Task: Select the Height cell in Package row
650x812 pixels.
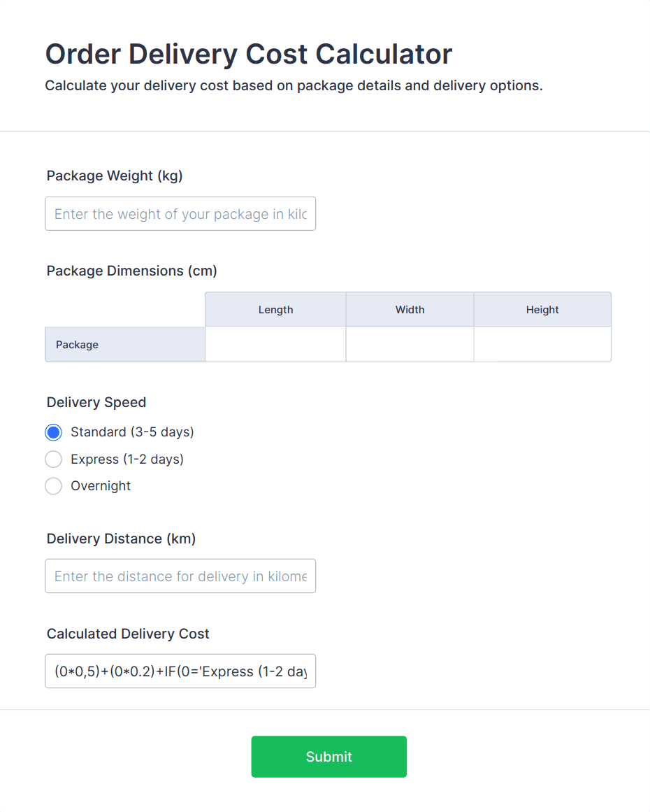Action: pos(542,345)
